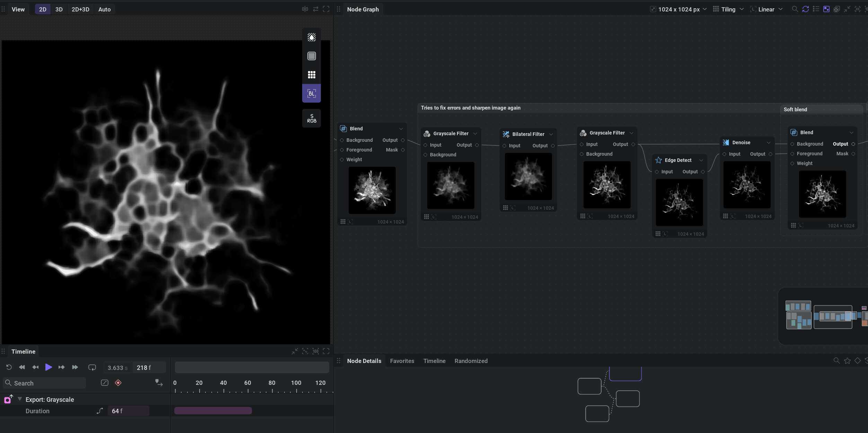Click the BL filtering icon in viewport toolbar

311,93
